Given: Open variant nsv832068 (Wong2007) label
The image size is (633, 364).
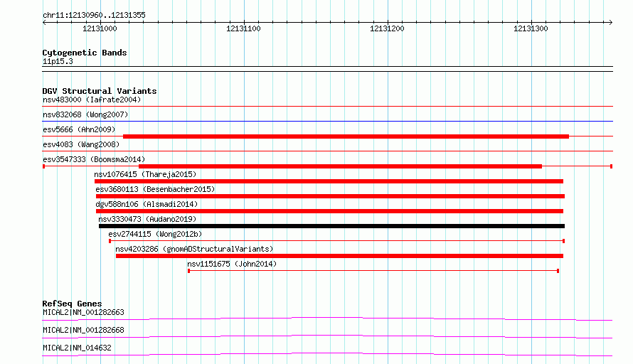Looking at the screenshot, I should point(85,114).
